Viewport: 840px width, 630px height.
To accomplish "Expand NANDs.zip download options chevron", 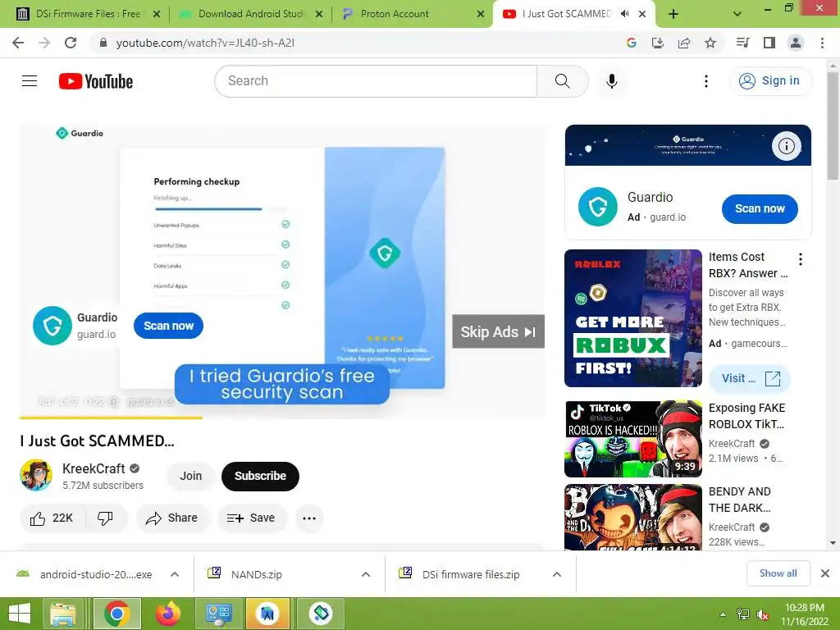I will pyautogui.click(x=366, y=574).
